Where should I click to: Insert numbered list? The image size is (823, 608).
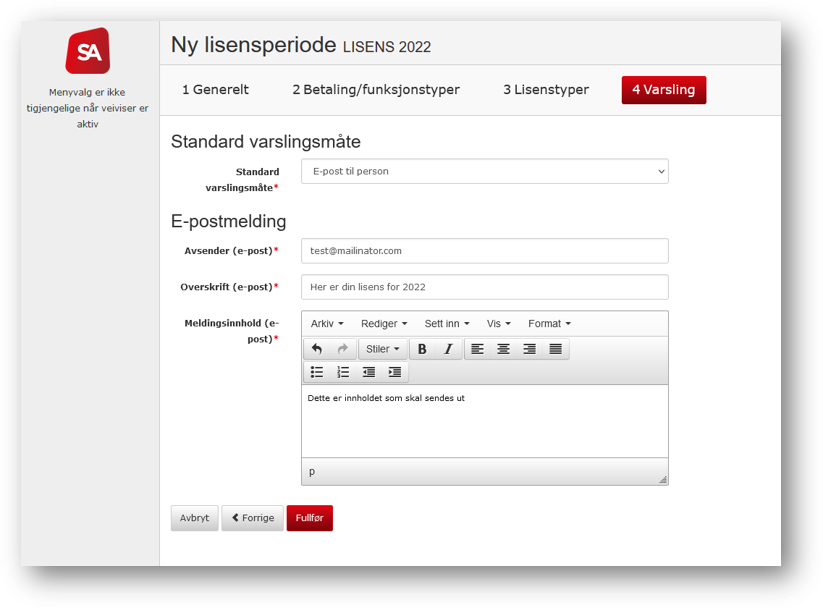pyautogui.click(x=343, y=372)
